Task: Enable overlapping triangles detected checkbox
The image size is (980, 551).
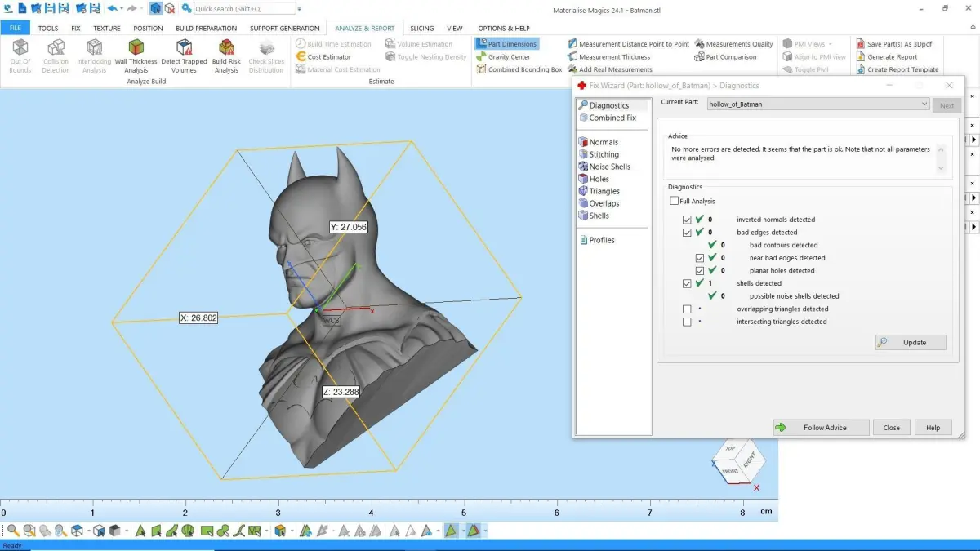Action: [x=687, y=309]
